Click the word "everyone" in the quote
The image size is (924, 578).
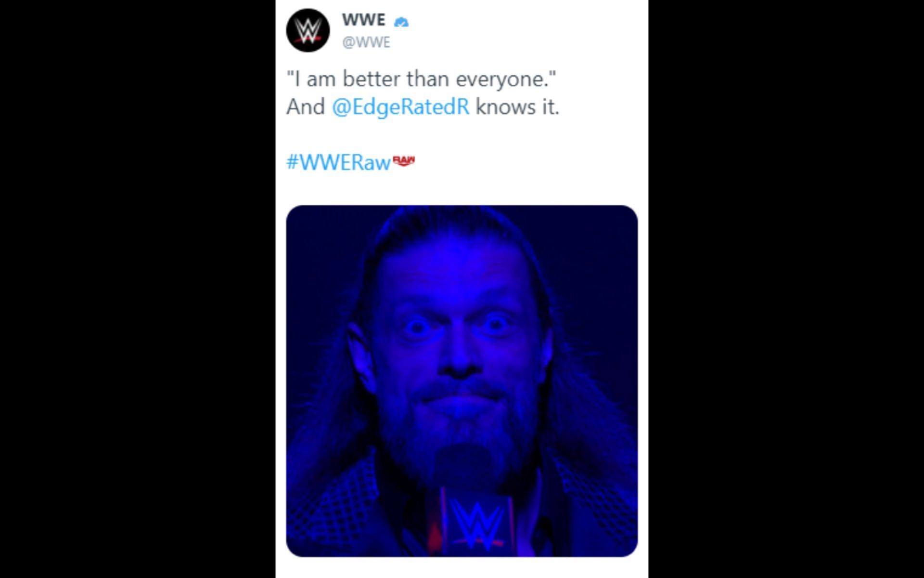pyautogui.click(x=502, y=79)
